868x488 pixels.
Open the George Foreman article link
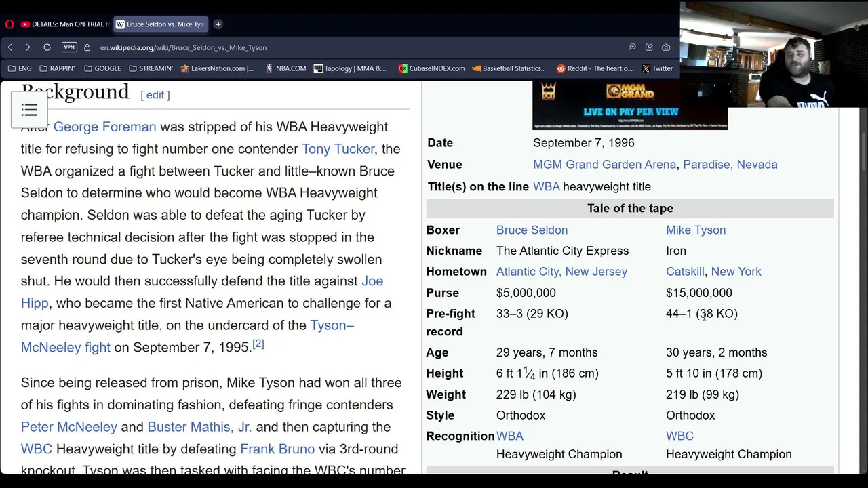(104, 127)
